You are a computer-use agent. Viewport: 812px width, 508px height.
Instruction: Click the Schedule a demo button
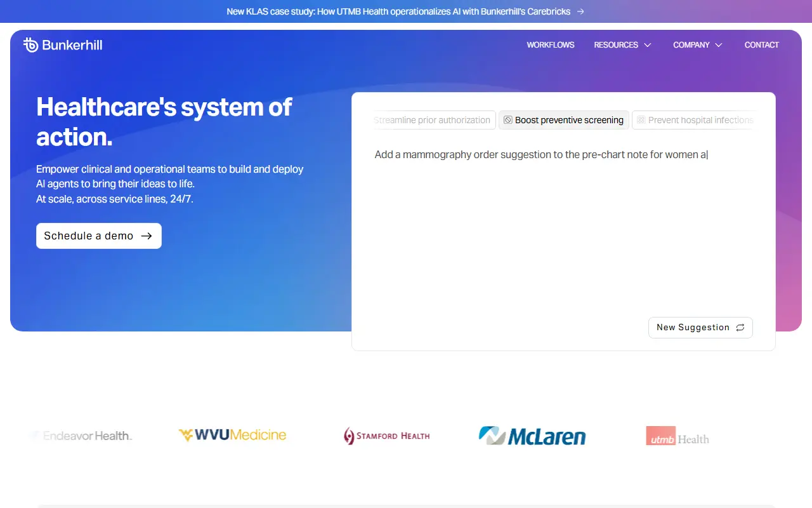pyautogui.click(x=99, y=236)
